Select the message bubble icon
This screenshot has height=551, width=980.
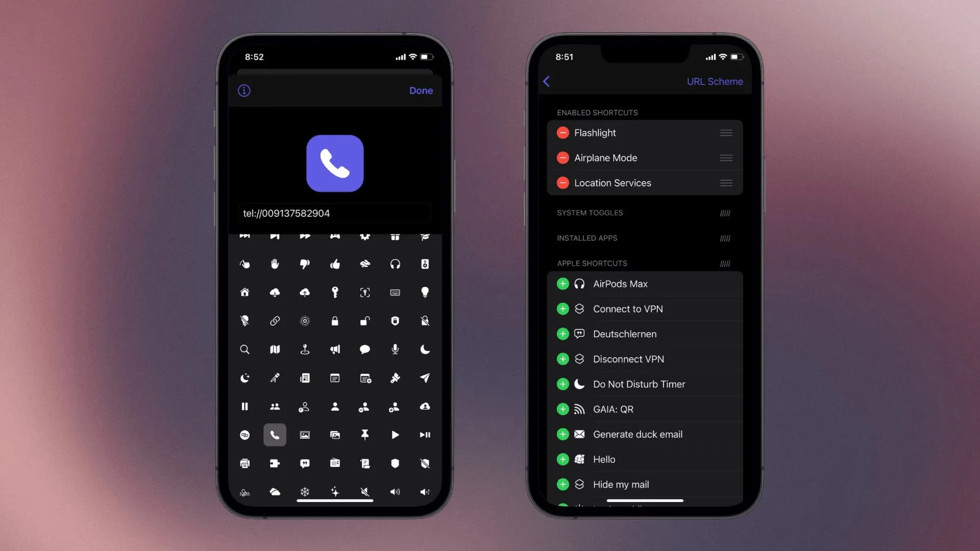pos(365,349)
